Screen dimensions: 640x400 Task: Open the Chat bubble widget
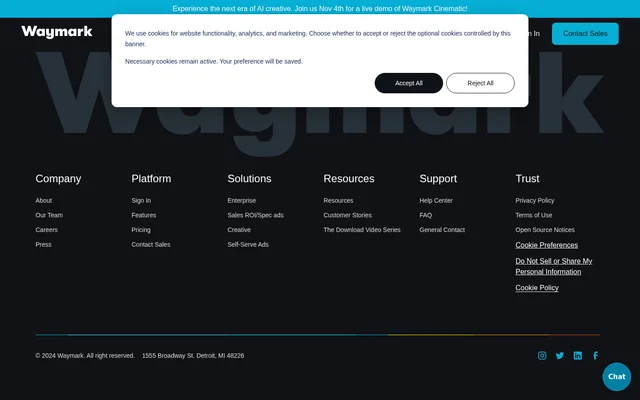point(617,377)
